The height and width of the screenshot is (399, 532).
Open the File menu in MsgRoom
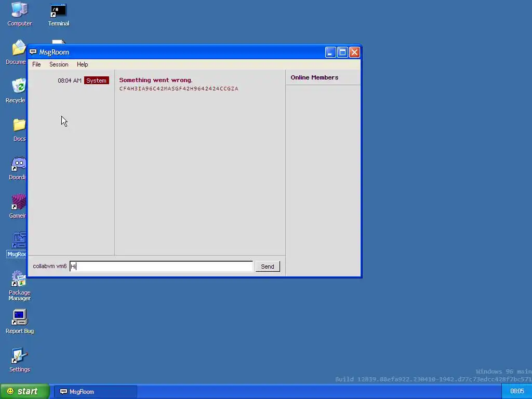pos(36,64)
